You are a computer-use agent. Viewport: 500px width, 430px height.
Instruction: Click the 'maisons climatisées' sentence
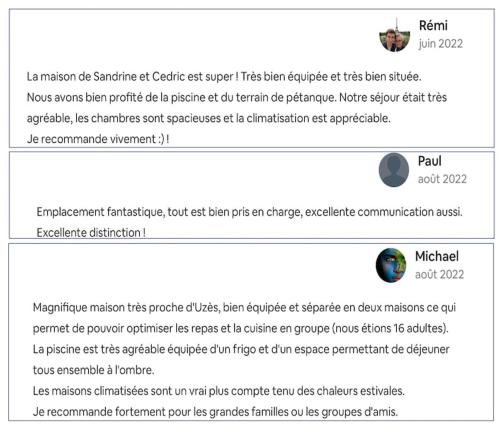pos(219,391)
